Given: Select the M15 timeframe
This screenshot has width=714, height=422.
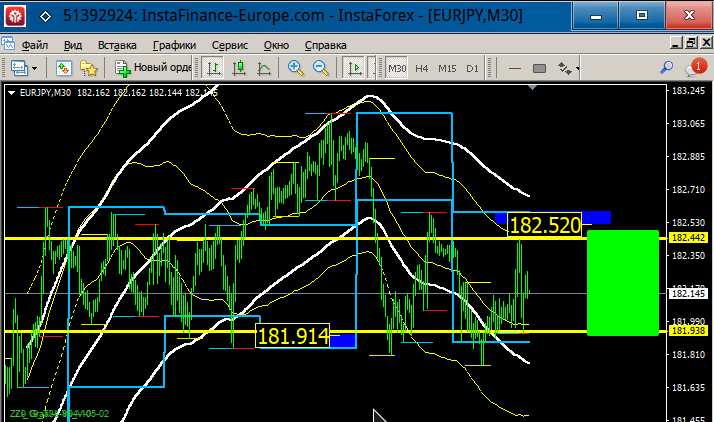Looking at the screenshot, I should pyautogui.click(x=447, y=68).
